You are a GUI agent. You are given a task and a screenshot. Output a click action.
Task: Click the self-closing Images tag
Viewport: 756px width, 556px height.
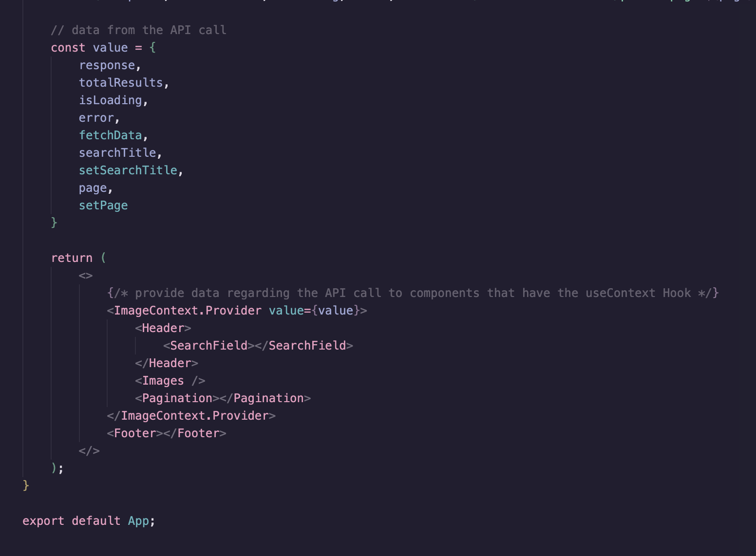coord(170,381)
